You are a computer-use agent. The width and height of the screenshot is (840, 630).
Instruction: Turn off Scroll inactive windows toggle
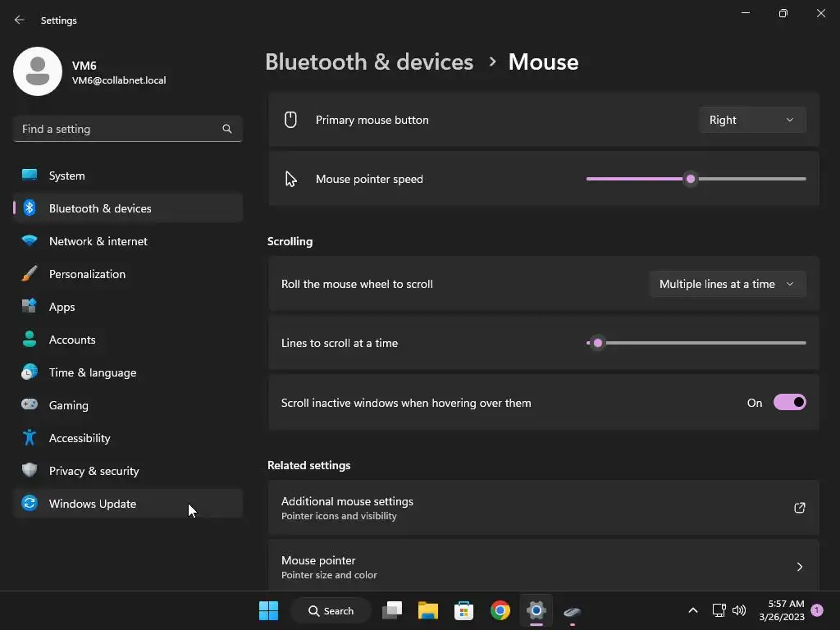790,402
